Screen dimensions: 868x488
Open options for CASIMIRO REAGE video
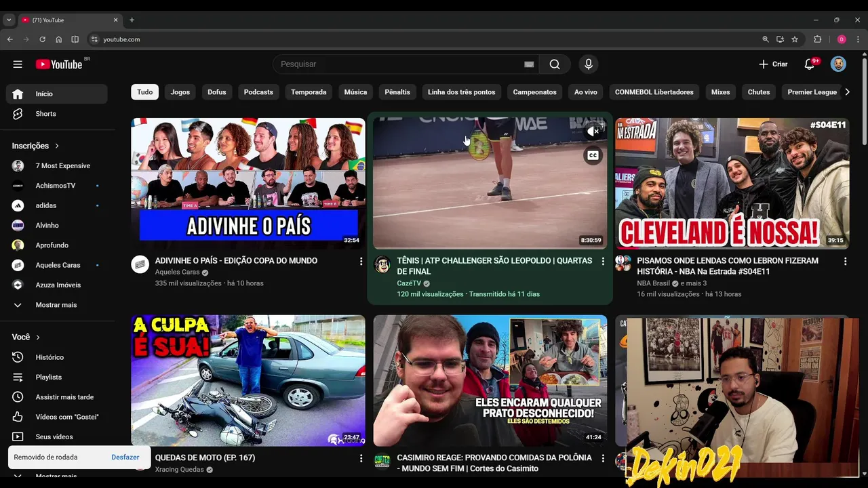pyautogui.click(x=603, y=458)
